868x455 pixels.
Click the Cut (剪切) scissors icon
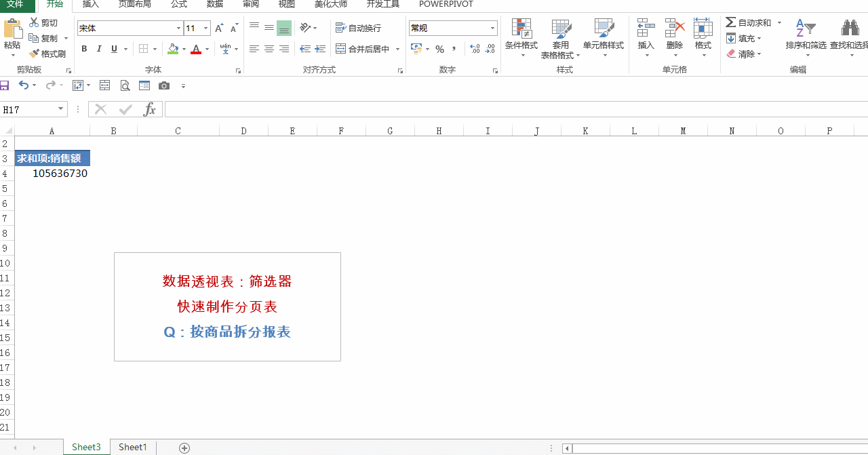[x=34, y=22]
